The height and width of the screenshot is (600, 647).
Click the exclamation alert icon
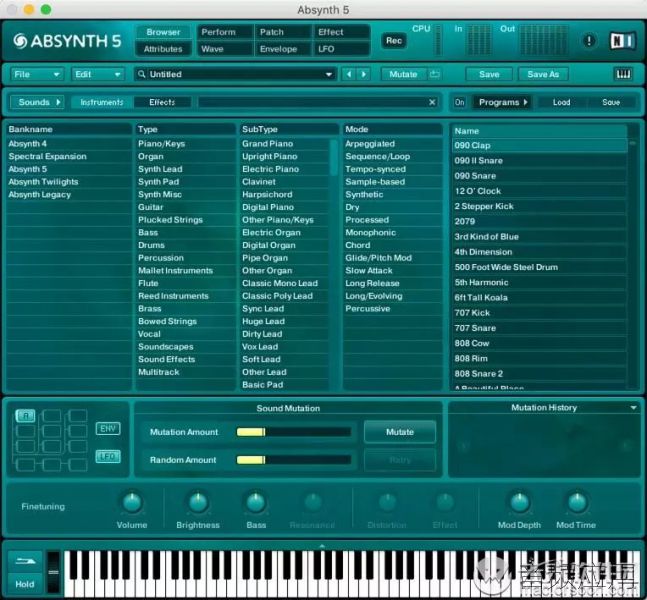coord(589,41)
